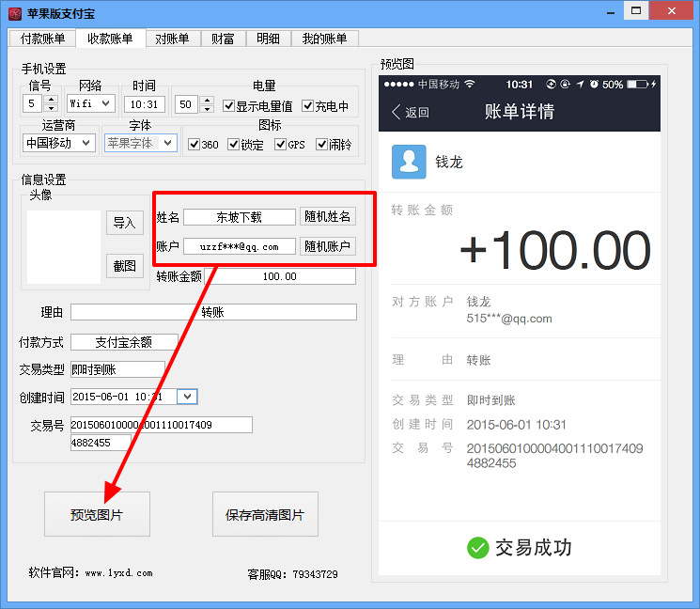
Task: Click the 账单详情 title in preview
Action: pyautogui.click(x=520, y=112)
